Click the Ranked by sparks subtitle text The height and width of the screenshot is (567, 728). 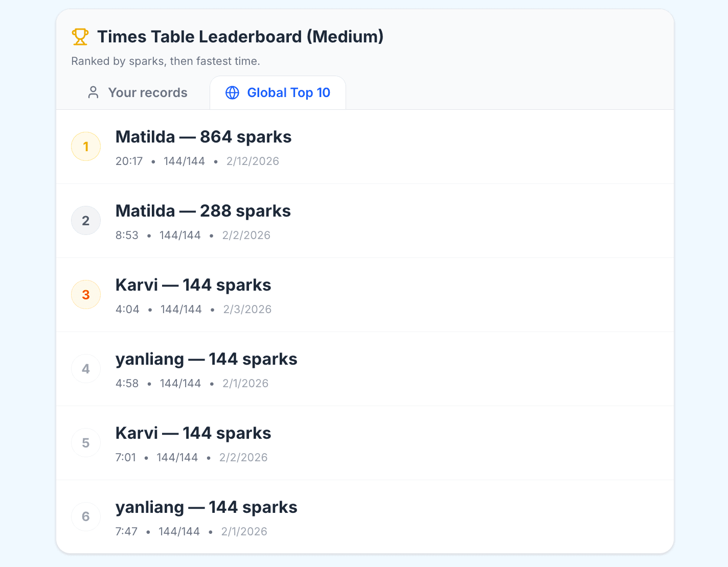pos(166,61)
